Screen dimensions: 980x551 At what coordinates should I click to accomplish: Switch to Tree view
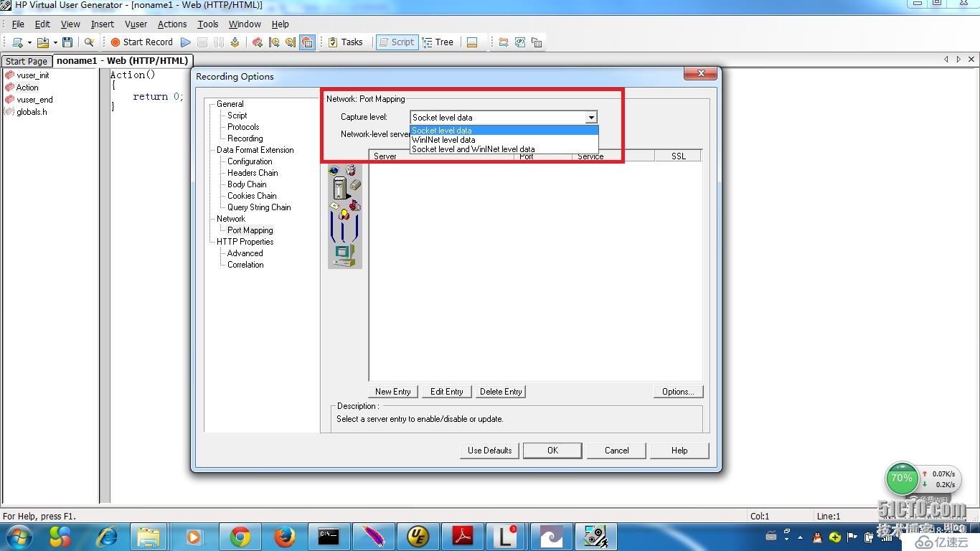pyautogui.click(x=438, y=42)
